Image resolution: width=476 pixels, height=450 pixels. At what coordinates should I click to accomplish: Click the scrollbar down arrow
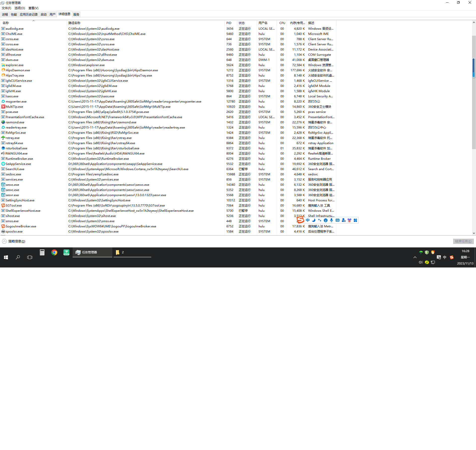[x=474, y=233]
